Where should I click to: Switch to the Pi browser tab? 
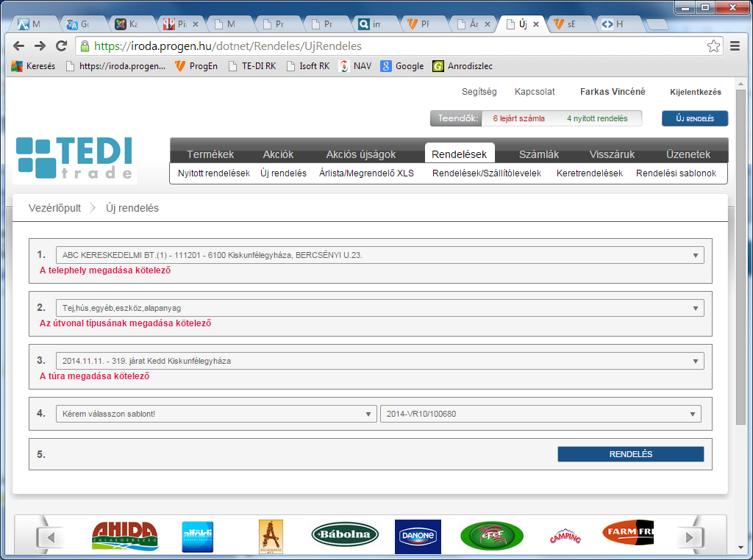(x=180, y=24)
